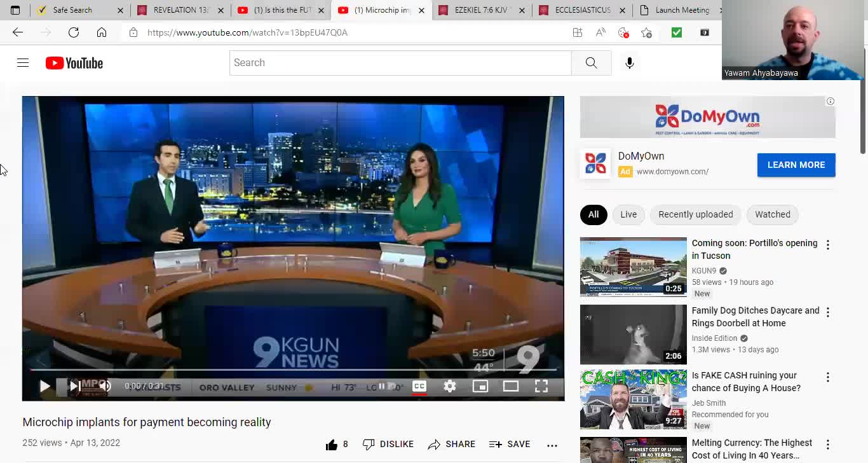The height and width of the screenshot is (463, 868).
Task: Open blocked cookies indicator icon
Action: [x=623, y=32]
